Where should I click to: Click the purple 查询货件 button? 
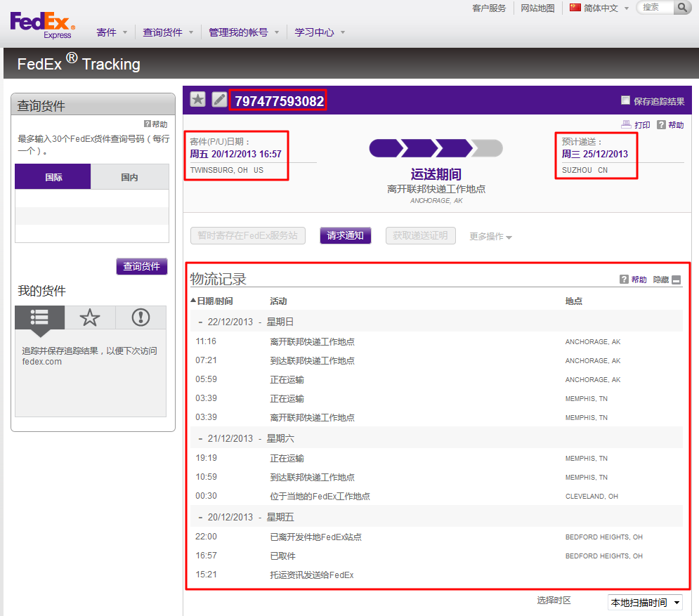tap(142, 266)
